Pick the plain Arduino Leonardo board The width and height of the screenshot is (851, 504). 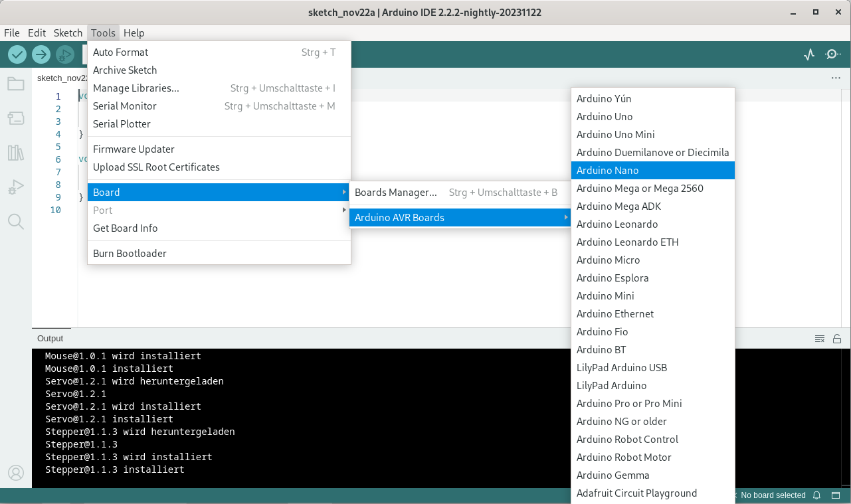tap(653, 224)
